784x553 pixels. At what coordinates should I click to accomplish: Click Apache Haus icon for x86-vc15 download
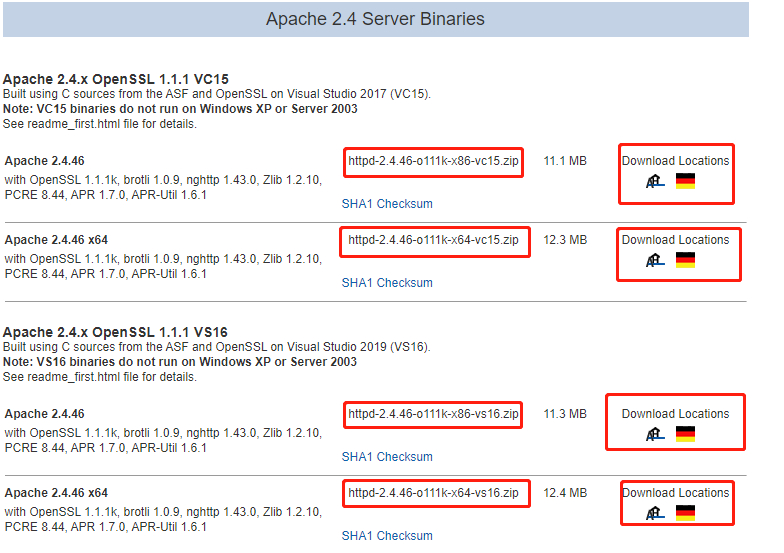coord(655,181)
